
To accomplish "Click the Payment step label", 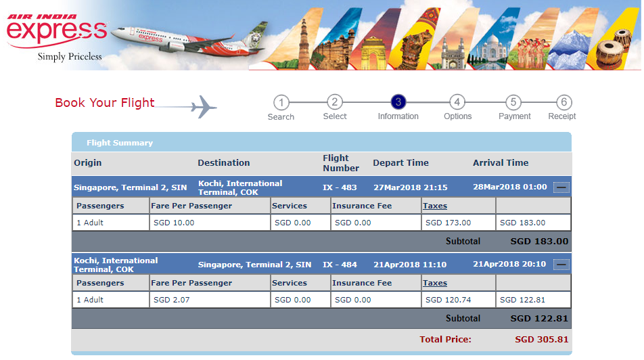I will tap(514, 116).
